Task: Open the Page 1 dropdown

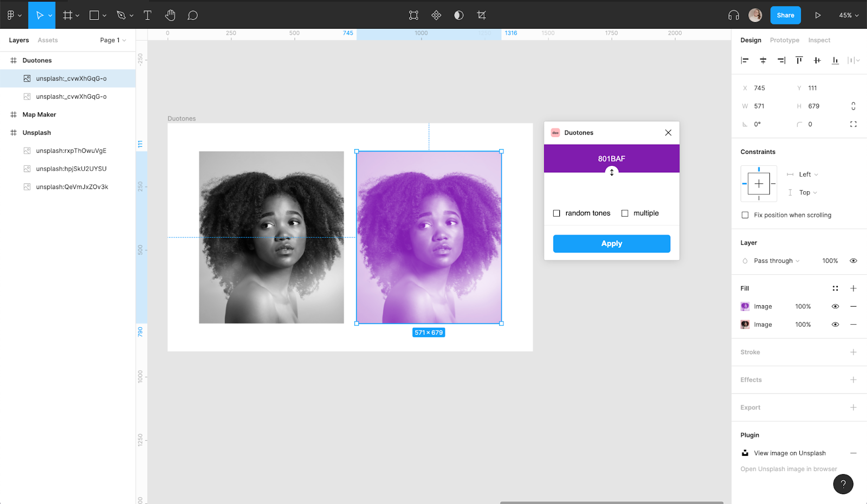Action: 113,40
